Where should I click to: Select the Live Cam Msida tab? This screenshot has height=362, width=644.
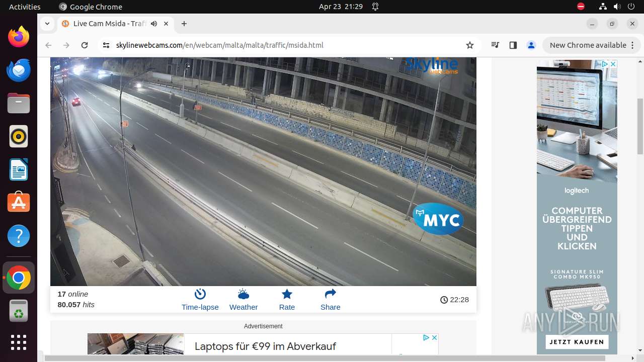(115, 24)
